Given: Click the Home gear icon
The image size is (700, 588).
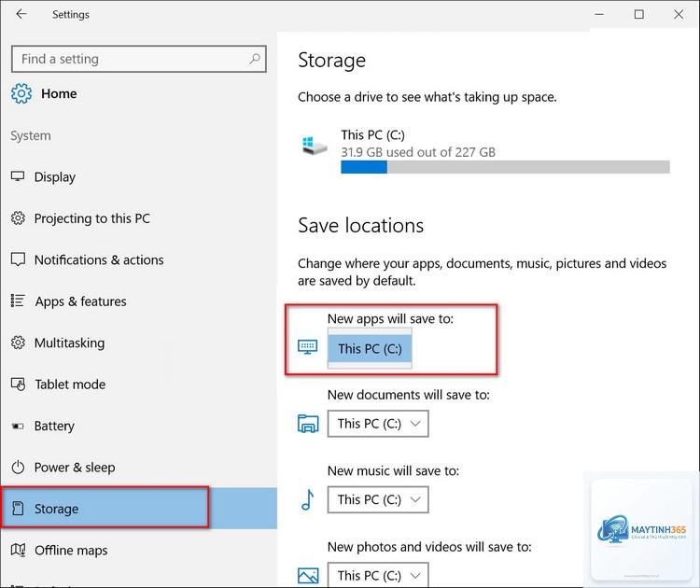Looking at the screenshot, I should [x=21, y=93].
